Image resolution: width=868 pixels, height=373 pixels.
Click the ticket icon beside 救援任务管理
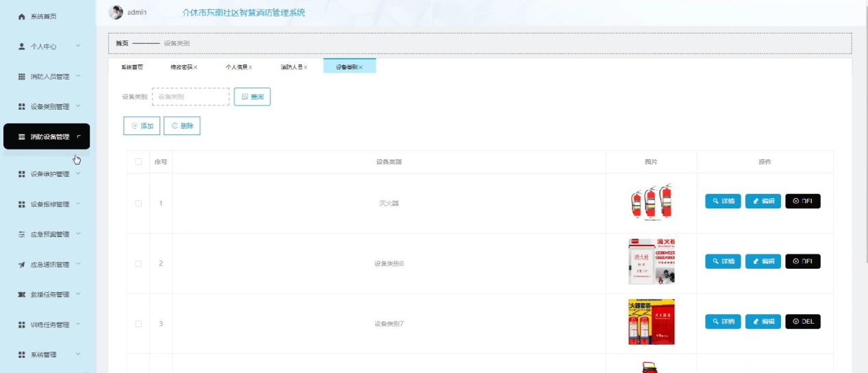tap(21, 295)
